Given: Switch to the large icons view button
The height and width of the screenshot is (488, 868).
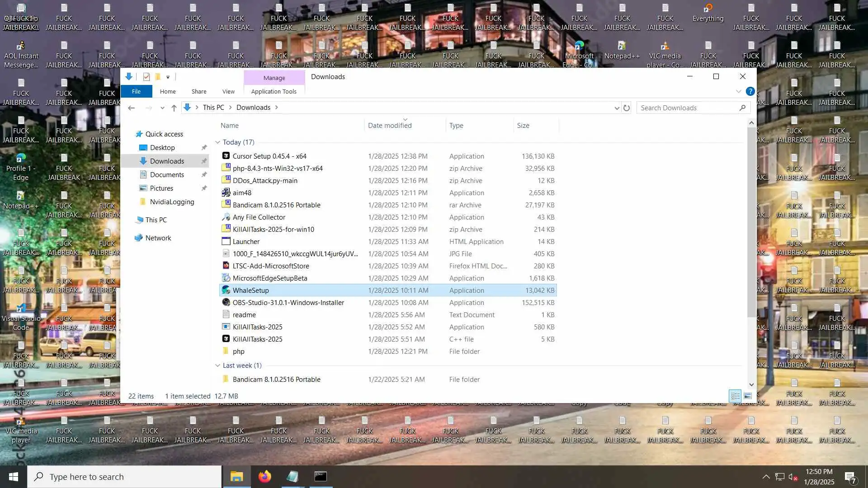Looking at the screenshot, I should coord(748,396).
